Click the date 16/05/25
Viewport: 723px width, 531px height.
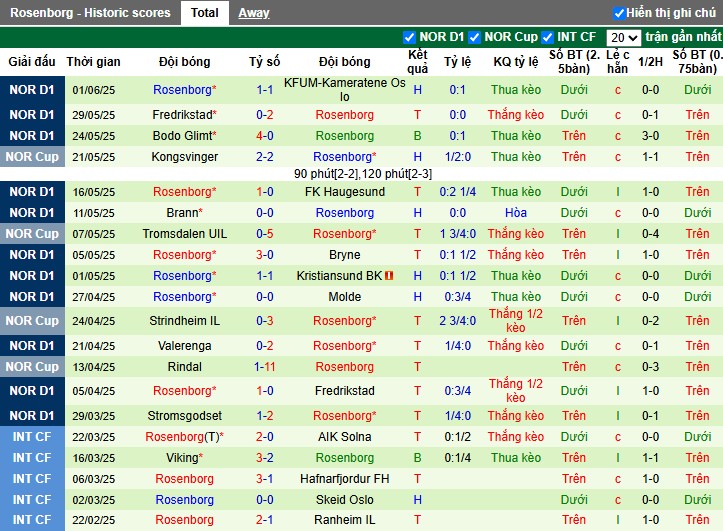pos(93,192)
